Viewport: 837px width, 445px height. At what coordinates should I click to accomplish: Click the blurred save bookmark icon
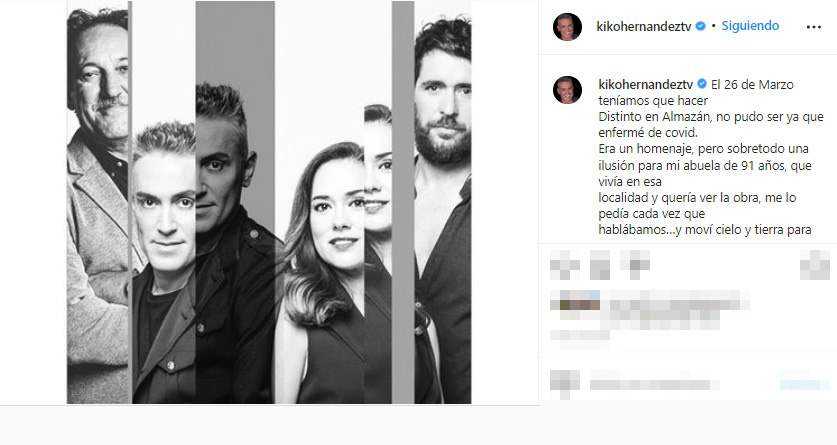[815, 265]
